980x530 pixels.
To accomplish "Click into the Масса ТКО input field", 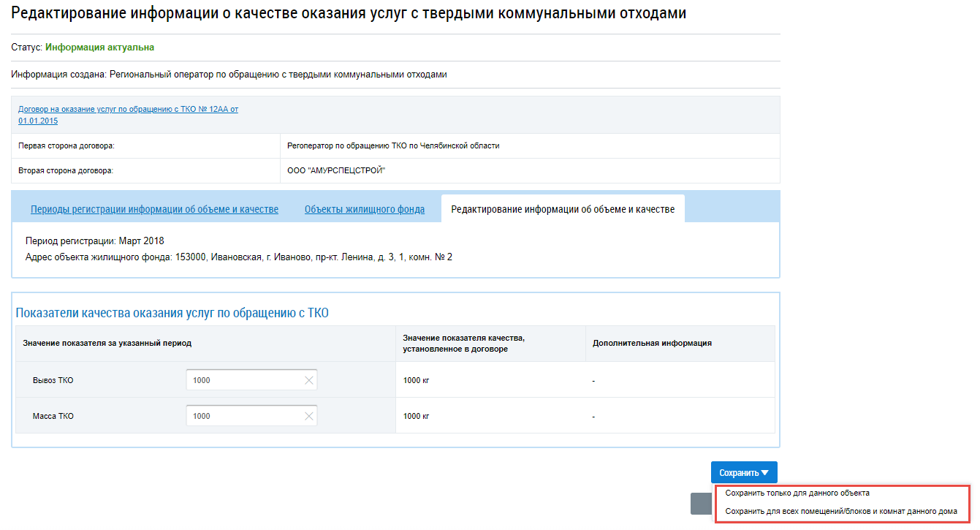I will pos(244,416).
